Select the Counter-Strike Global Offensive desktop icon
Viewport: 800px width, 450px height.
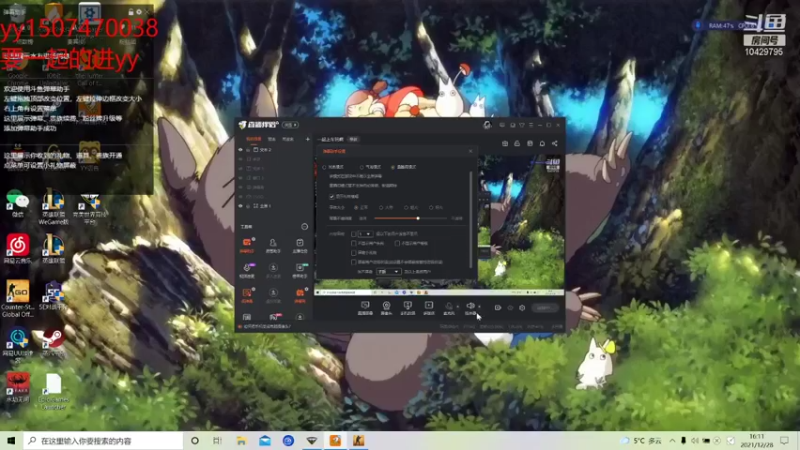18,298
